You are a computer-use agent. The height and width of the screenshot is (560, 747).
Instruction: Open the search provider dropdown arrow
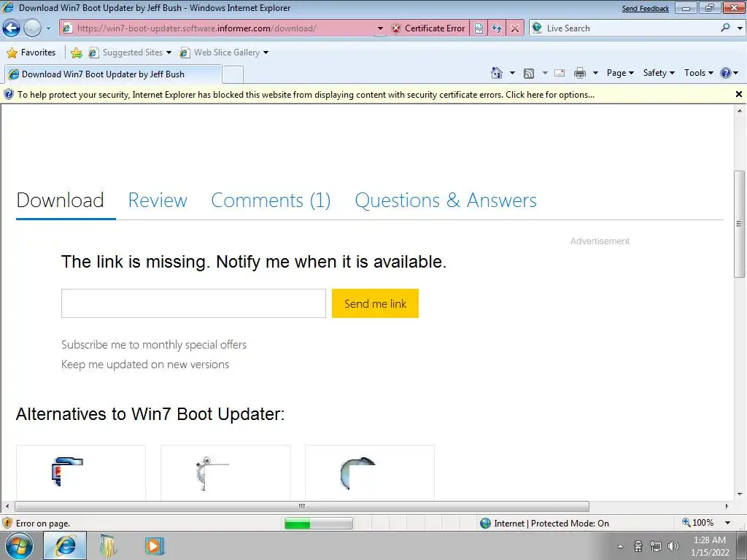[x=740, y=28]
